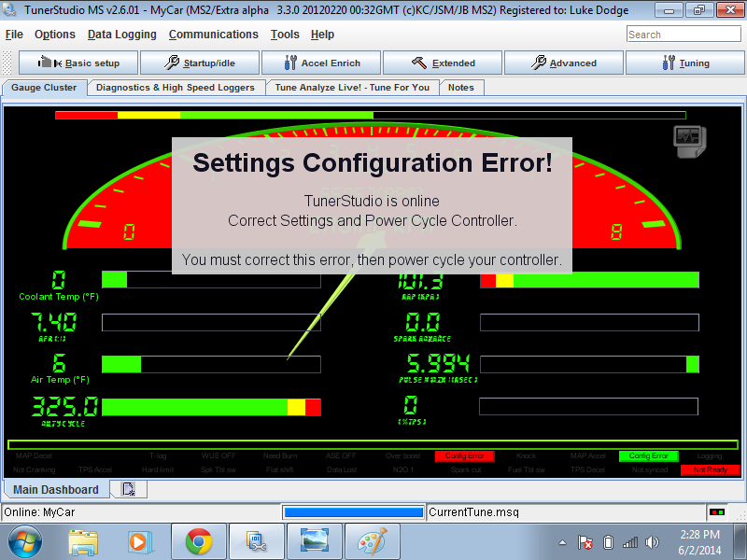Open the File menu

(14, 35)
